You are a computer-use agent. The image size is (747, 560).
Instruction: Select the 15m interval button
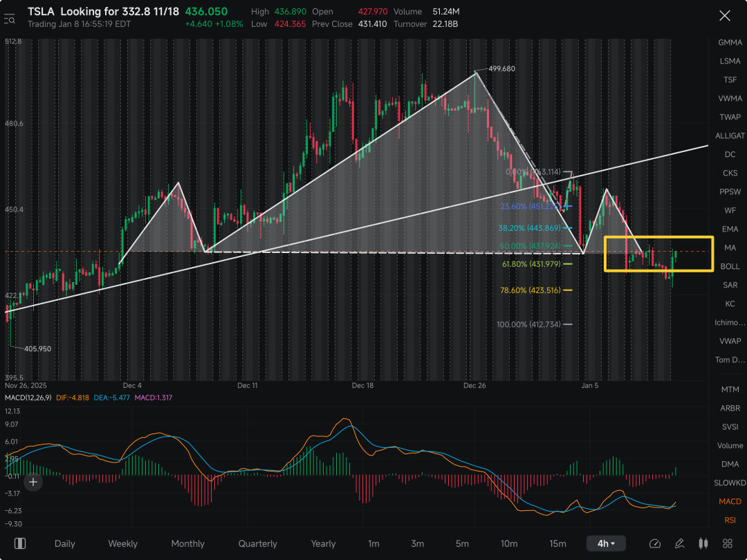click(x=558, y=543)
